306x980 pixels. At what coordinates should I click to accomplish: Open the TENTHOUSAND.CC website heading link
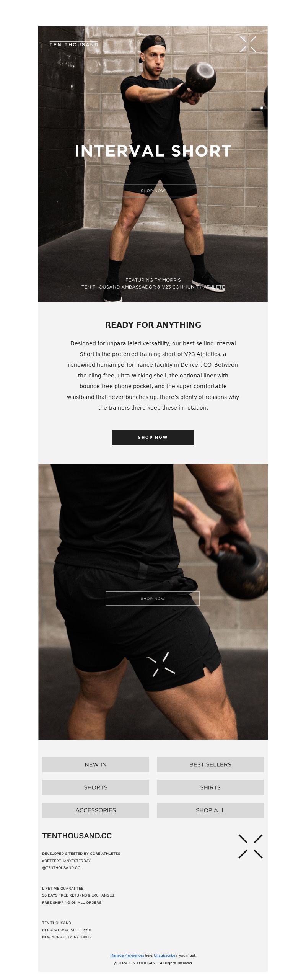pos(77,836)
